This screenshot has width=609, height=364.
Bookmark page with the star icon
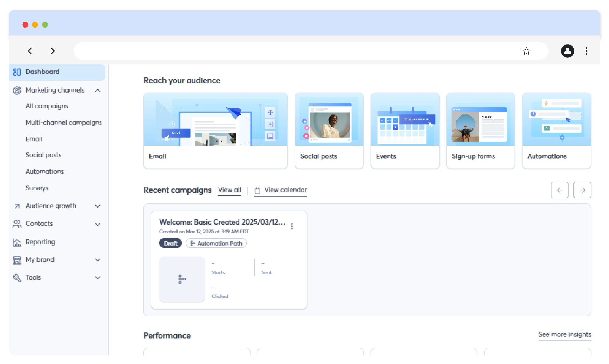[527, 51]
